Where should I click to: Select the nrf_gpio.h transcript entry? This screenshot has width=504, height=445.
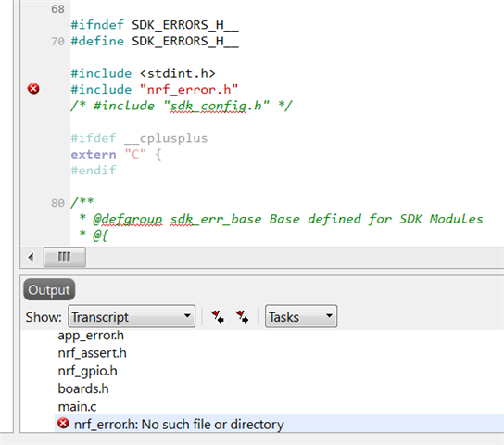tap(87, 371)
